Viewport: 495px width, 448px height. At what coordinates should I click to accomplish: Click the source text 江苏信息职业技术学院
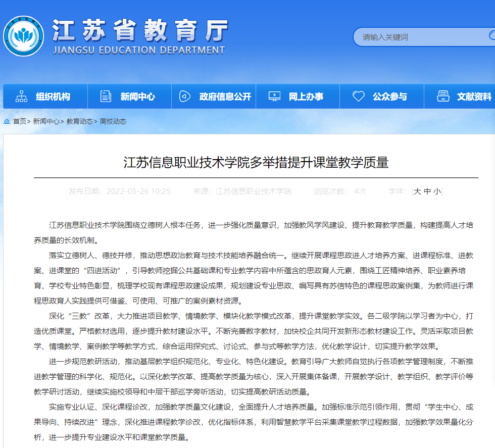click(254, 191)
